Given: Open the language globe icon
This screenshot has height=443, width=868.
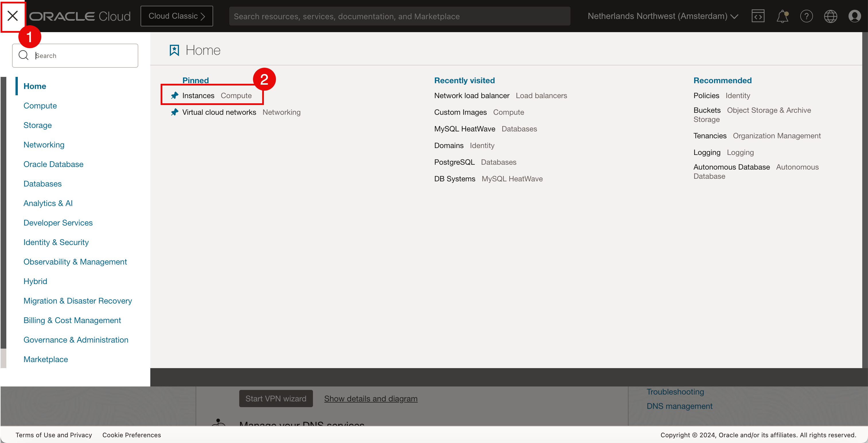Looking at the screenshot, I should click(830, 16).
